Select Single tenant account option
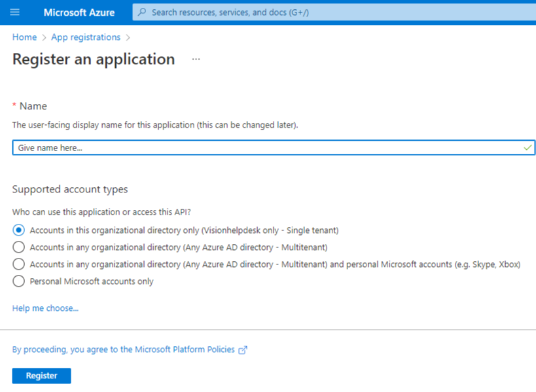 [x=18, y=230]
